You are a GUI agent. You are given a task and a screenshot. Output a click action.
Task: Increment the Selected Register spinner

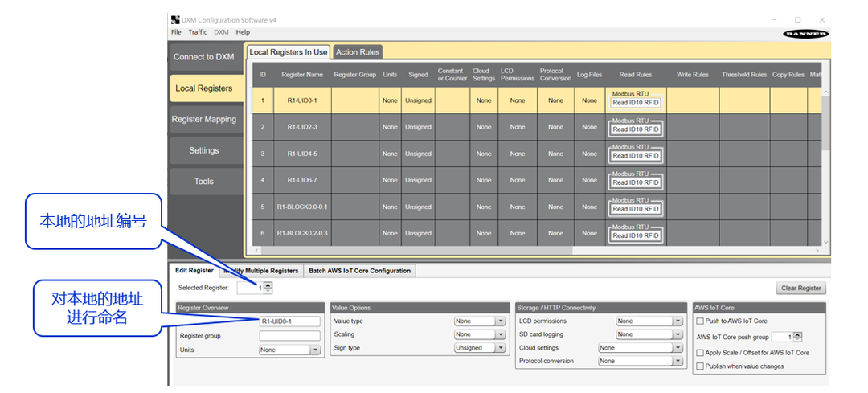(268, 285)
